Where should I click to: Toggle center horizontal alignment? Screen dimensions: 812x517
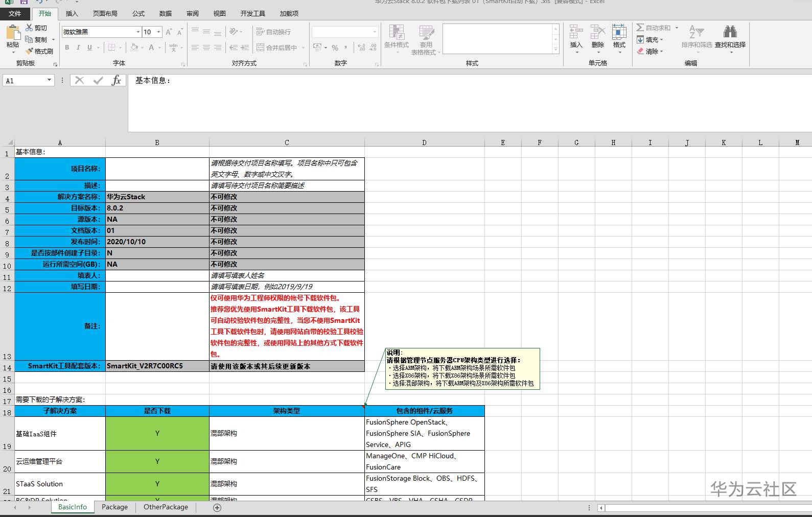(206, 48)
